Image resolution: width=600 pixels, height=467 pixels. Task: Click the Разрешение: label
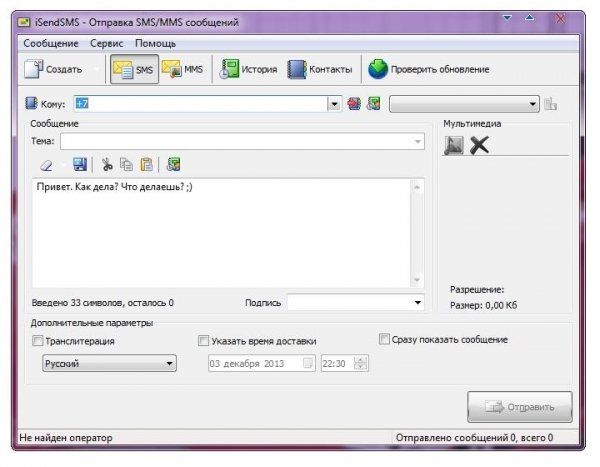click(x=477, y=289)
